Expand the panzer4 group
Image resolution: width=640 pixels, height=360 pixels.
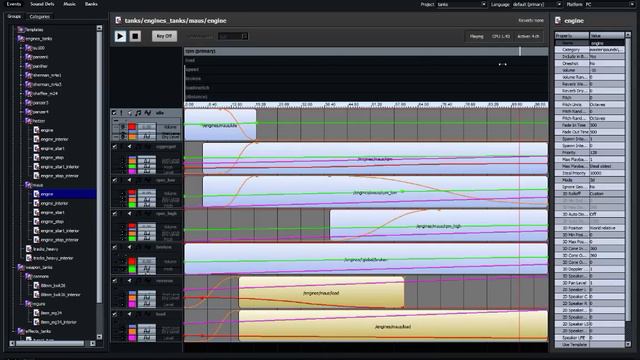point(21,112)
